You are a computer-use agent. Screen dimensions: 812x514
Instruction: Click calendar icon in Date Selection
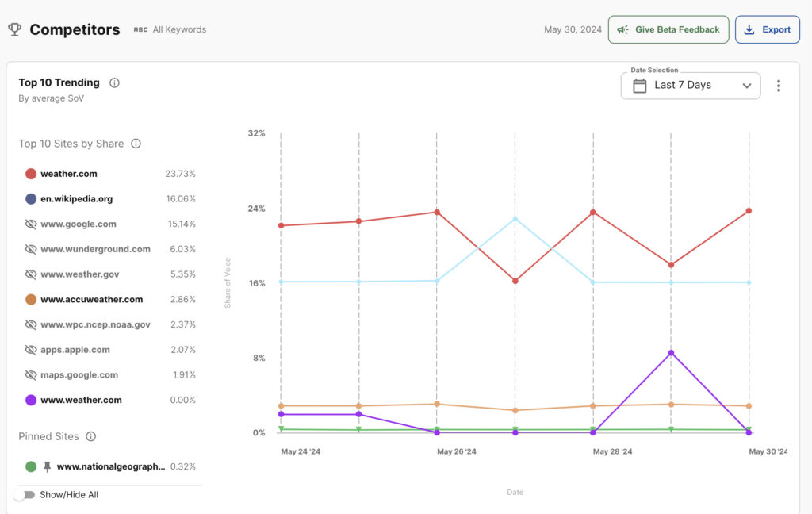[x=639, y=86]
